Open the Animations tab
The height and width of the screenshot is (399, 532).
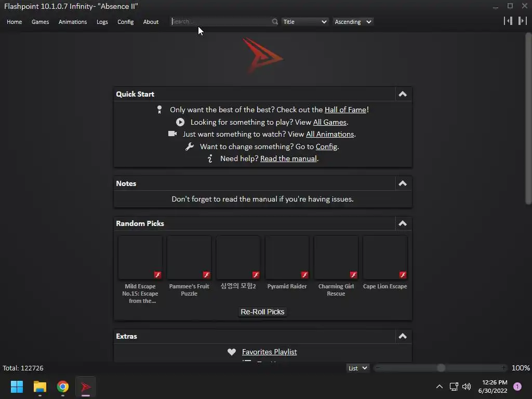tap(73, 22)
